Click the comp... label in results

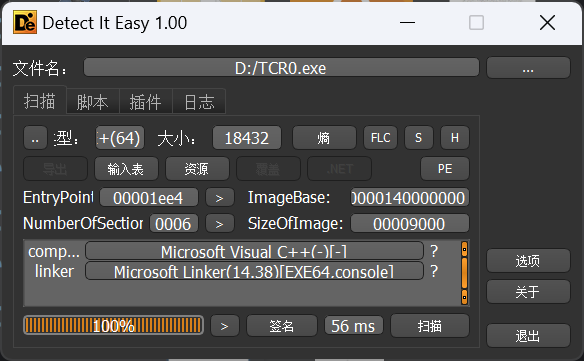pos(54,251)
